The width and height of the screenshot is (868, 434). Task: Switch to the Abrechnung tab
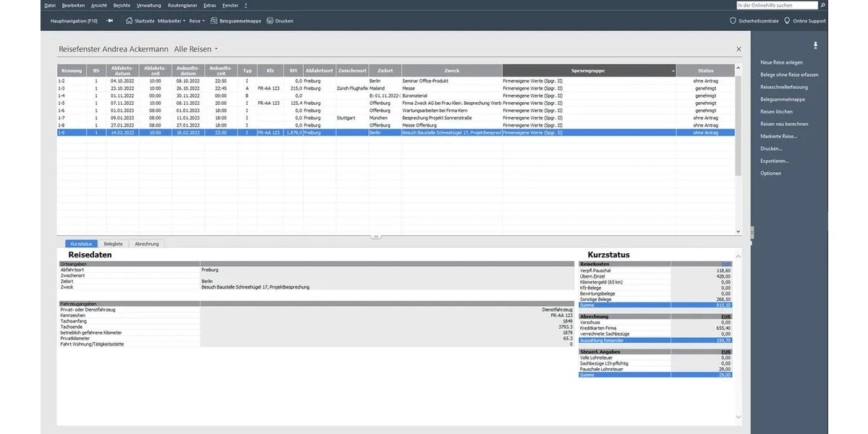[147, 244]
